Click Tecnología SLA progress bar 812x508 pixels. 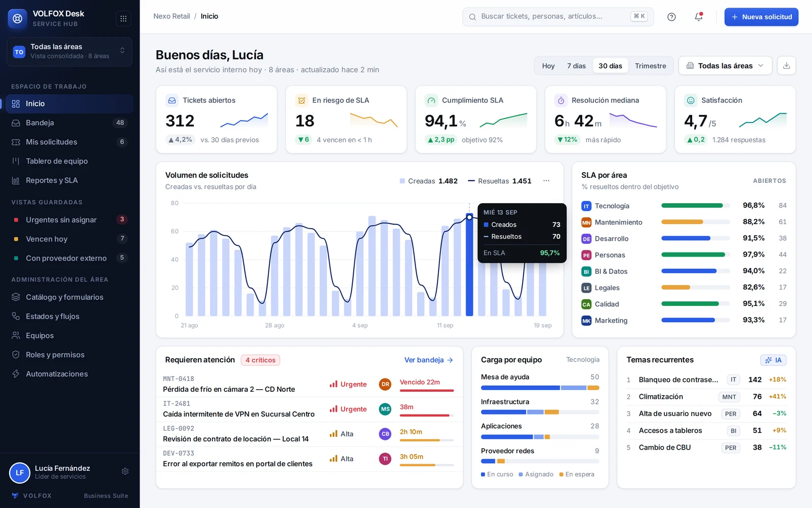click(695, 206)
